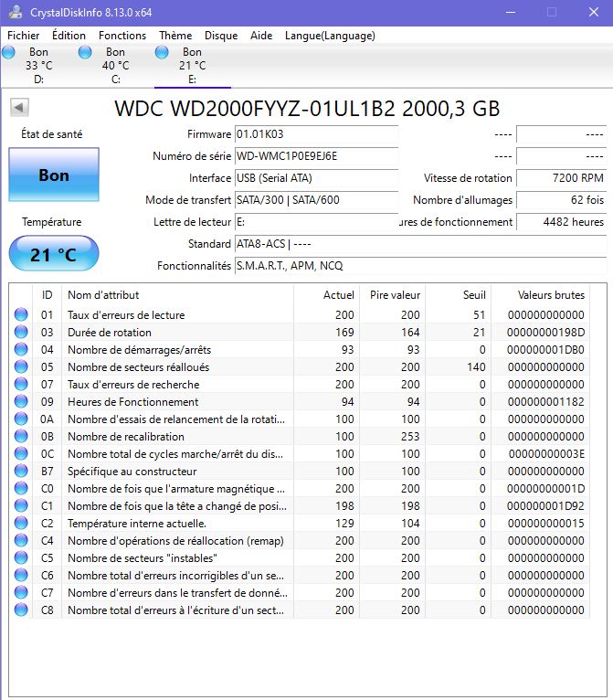Open the Fichier menu

23,36
